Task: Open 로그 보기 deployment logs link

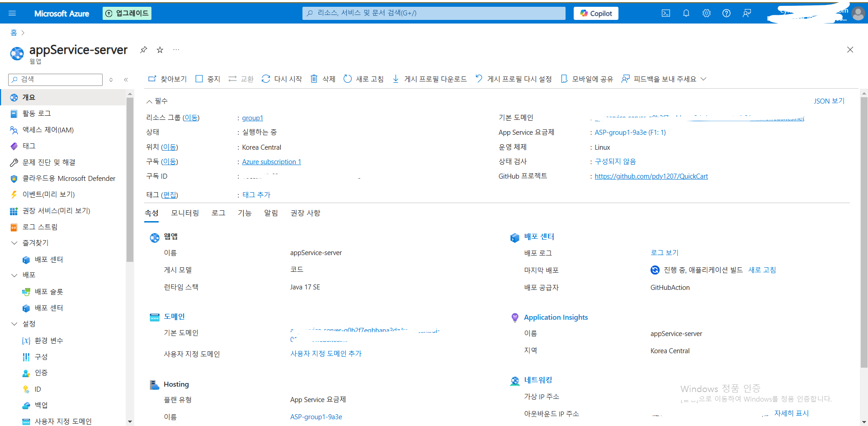Action: point(664,253)
